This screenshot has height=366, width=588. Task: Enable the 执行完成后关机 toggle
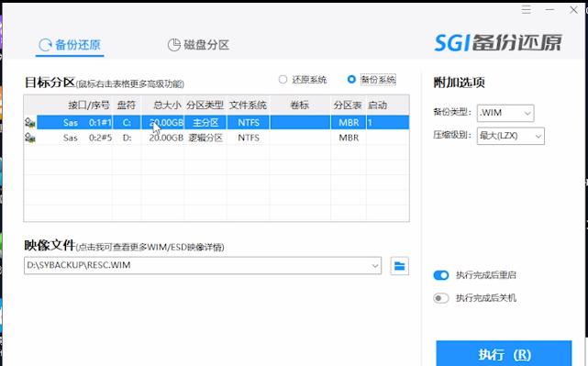pyautogui.click(x=441, y=298)
